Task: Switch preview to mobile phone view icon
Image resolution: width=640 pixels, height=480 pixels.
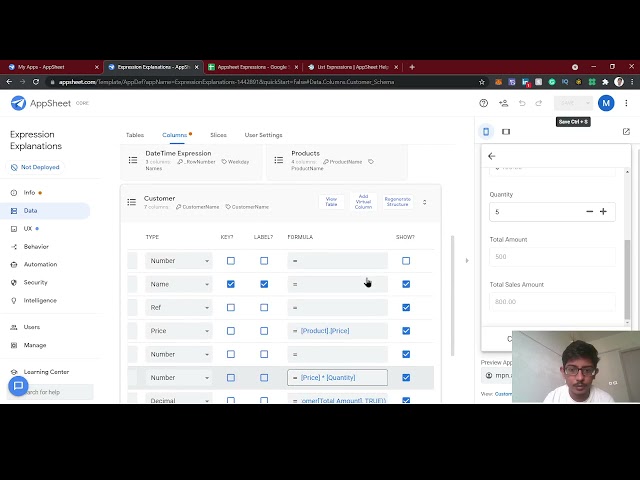Action: coord(486,131)
